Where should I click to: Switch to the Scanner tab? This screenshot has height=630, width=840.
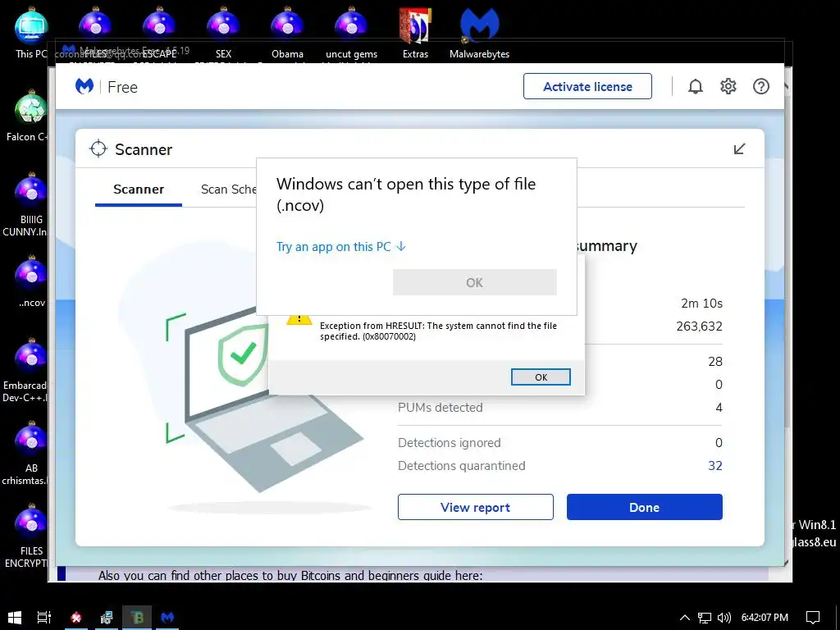coord(139,189)
